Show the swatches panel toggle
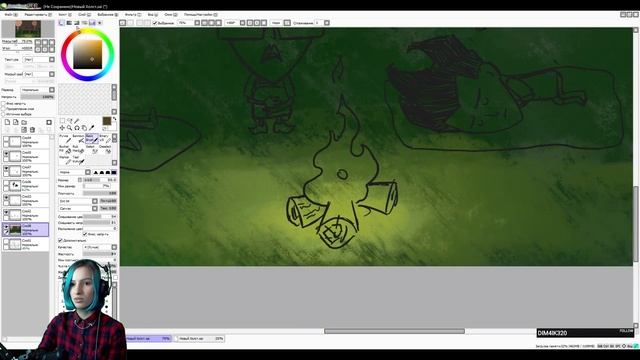This screenshot has height=360, width=640. 92,23
